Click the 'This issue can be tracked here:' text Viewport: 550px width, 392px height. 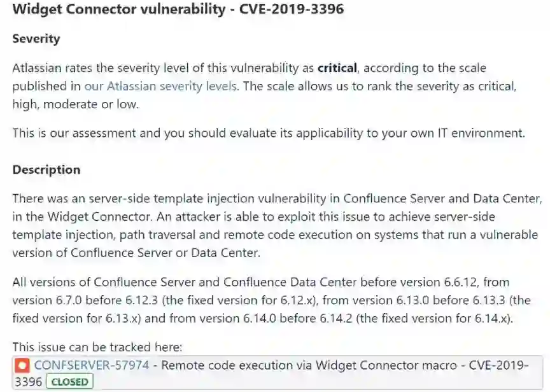(97, 347)
